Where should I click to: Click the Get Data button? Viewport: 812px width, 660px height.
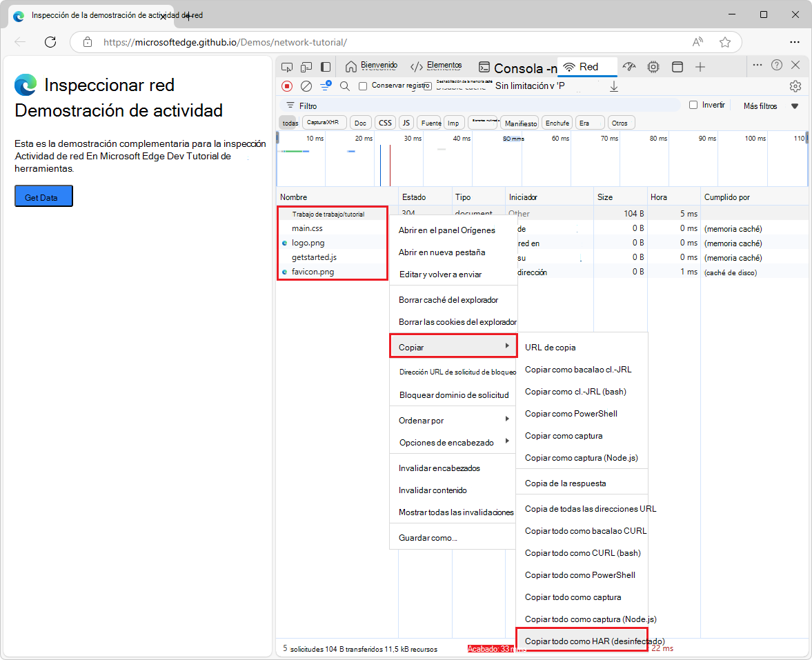[43, 196]
